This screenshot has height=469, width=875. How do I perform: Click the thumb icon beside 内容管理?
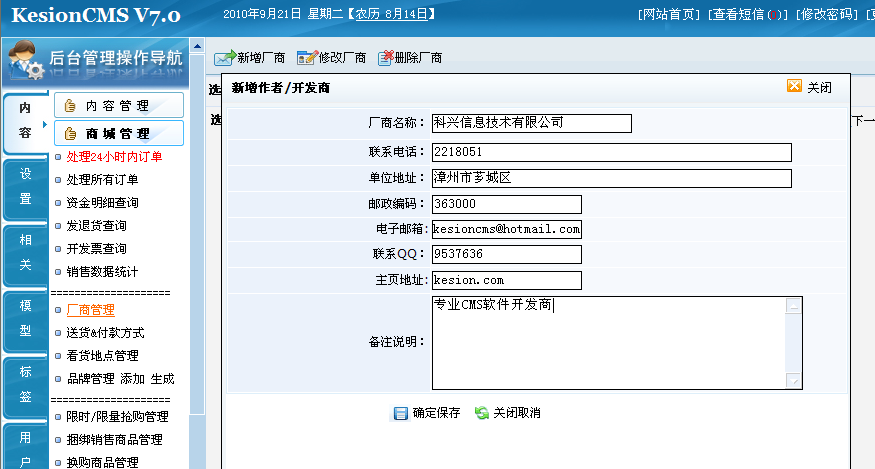click(x=70, y=106)
